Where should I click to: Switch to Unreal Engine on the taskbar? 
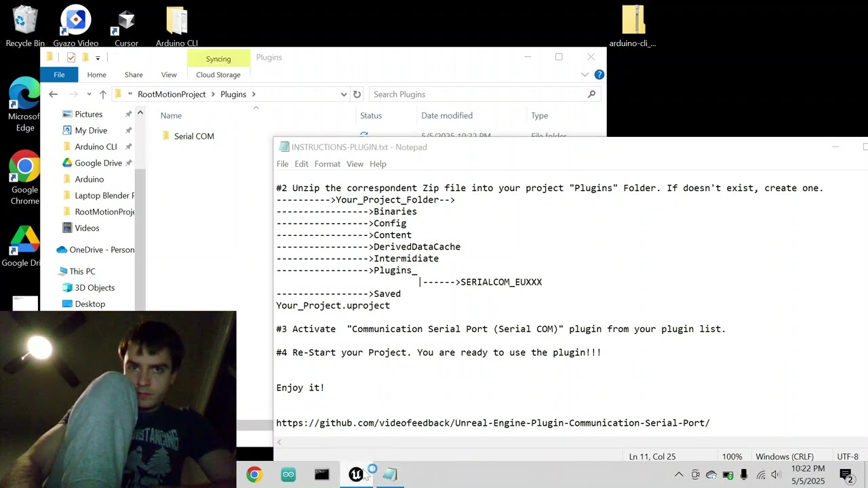[x=356, y=475]
